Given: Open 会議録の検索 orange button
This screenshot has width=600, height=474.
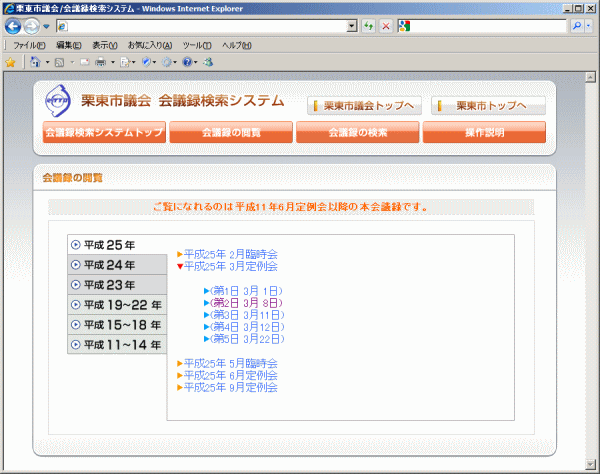Looking at the screenshot, I should [358, 132].
